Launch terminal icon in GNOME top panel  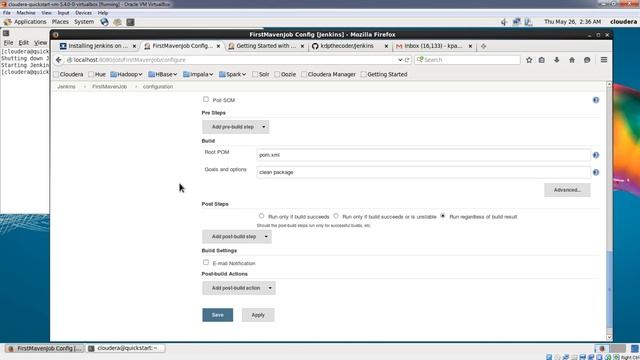click(130, 22)
